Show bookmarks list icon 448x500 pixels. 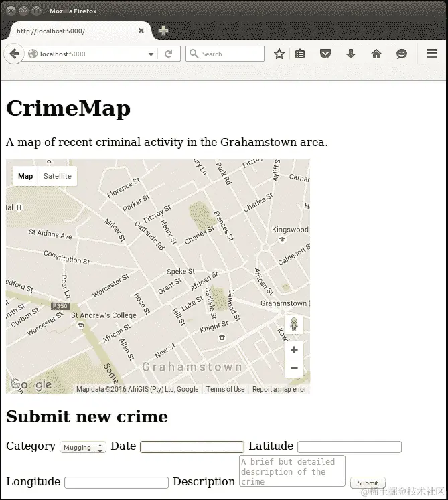[300, 54]
